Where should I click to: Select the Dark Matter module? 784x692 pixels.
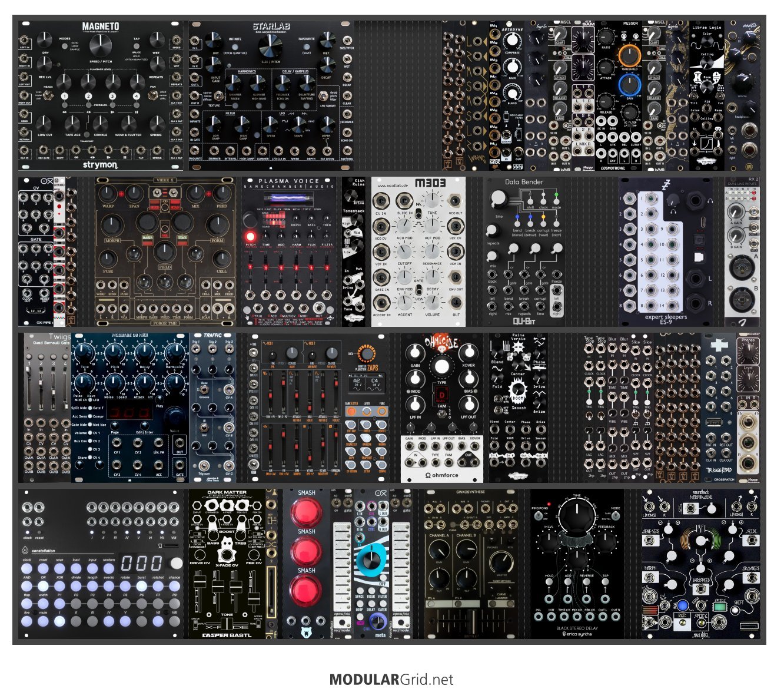tap(227, 562)
